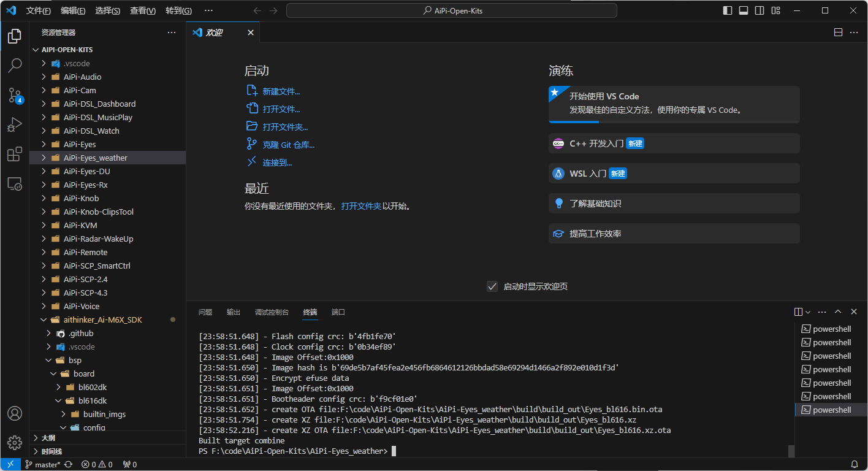The image size is (868, 471).
Task: Click the synchronize changes icon in status bar
Action: point(68,464)
